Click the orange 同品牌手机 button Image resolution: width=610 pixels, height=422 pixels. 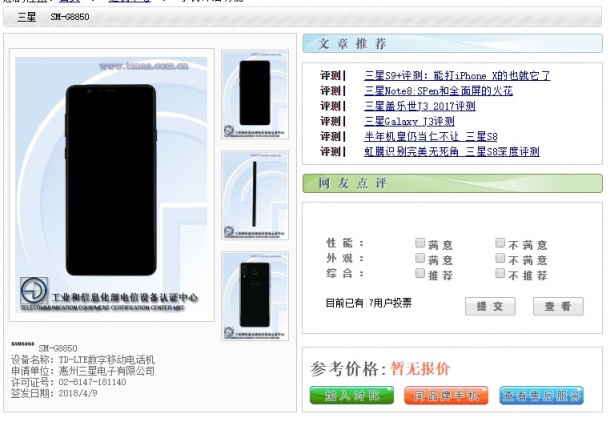pyautogui.click(x=446, y=396)
